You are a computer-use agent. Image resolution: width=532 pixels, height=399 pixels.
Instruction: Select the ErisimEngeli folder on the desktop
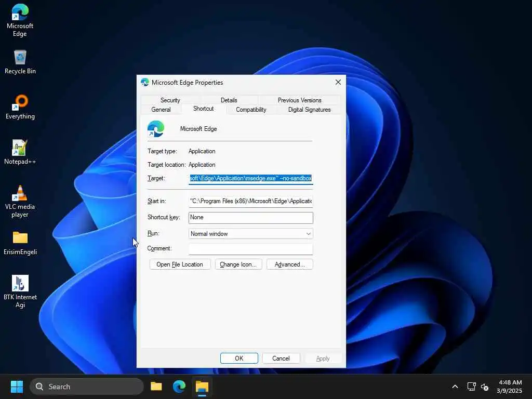pos(20,243)
